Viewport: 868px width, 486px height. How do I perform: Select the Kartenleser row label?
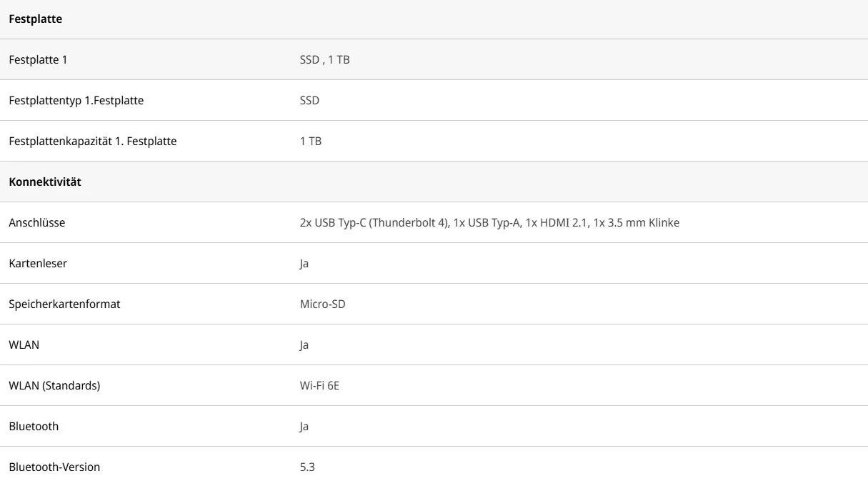pyautogui.click(x=38, y=264)
